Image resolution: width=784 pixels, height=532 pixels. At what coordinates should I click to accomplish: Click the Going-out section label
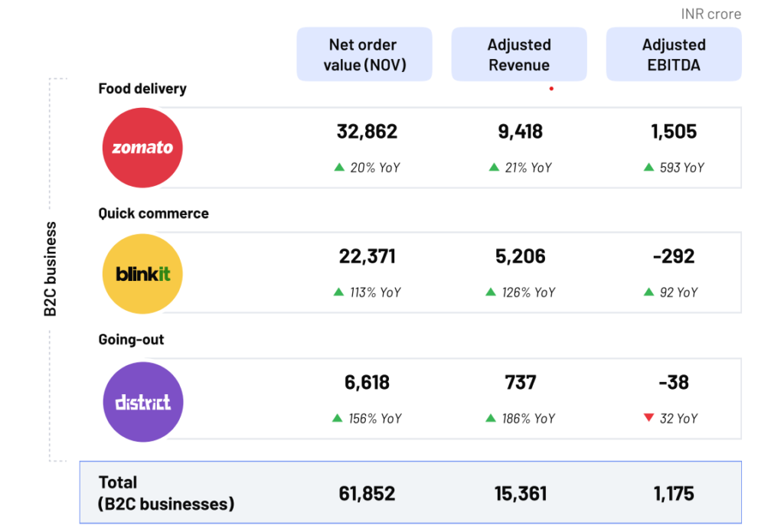131,339
